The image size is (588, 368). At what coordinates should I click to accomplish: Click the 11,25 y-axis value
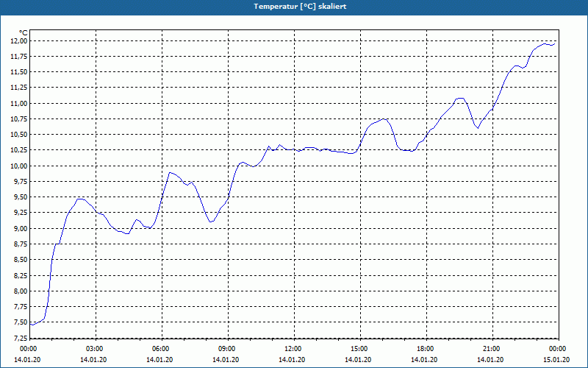19,88
